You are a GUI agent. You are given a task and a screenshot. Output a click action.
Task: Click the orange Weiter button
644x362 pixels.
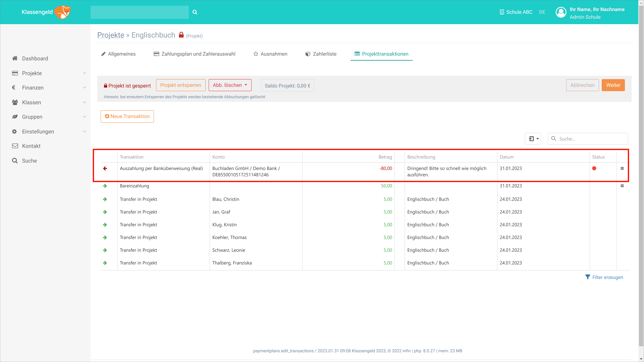613,85
